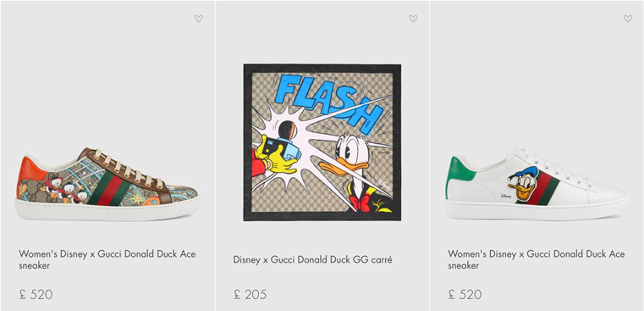Open the FLASH Donald Duck scarf image

coord(322,142)
